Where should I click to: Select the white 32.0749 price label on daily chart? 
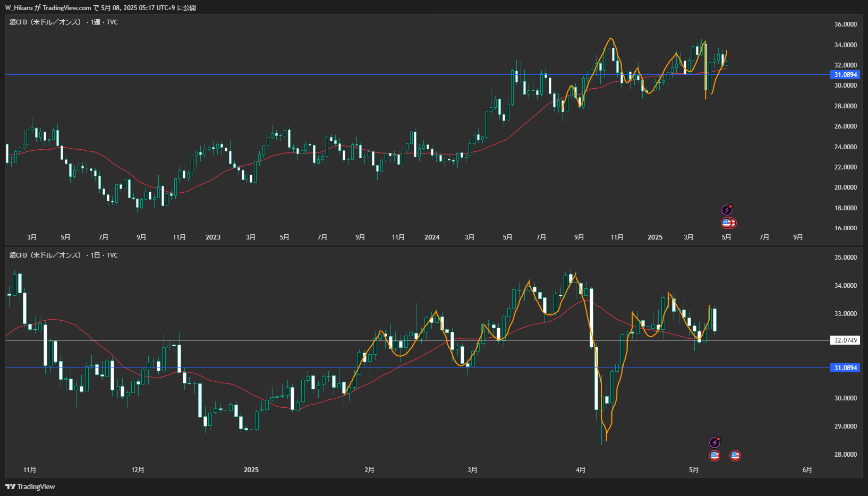click(x=845, y=340)
